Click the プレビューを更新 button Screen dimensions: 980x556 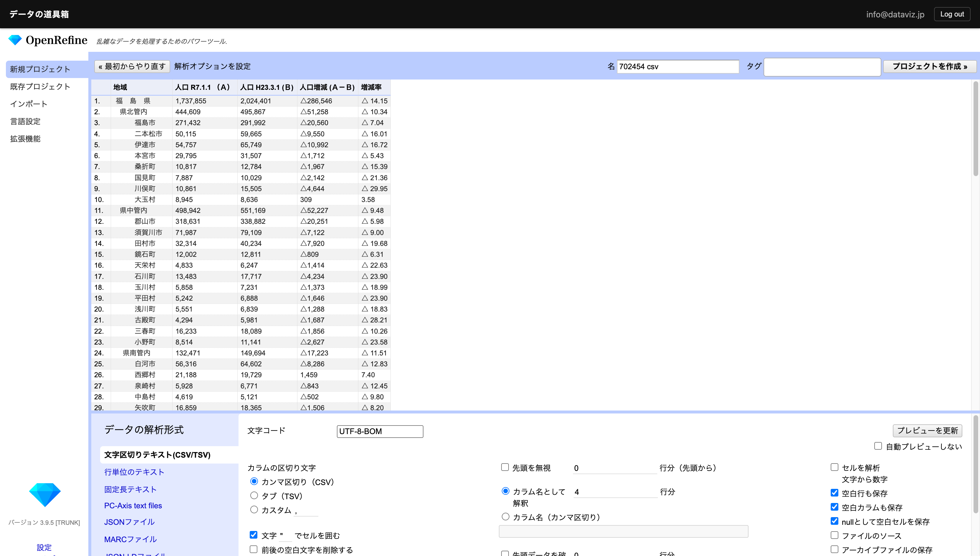coord(927,430)
